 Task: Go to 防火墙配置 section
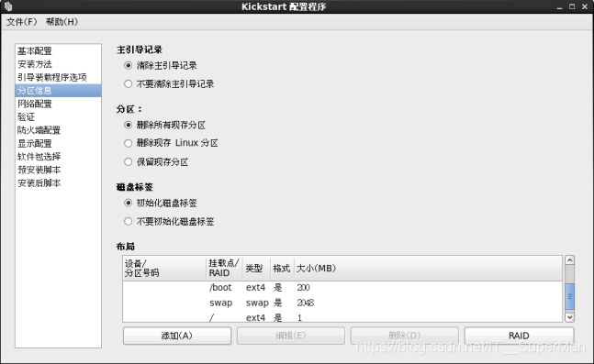pos(59,130)
